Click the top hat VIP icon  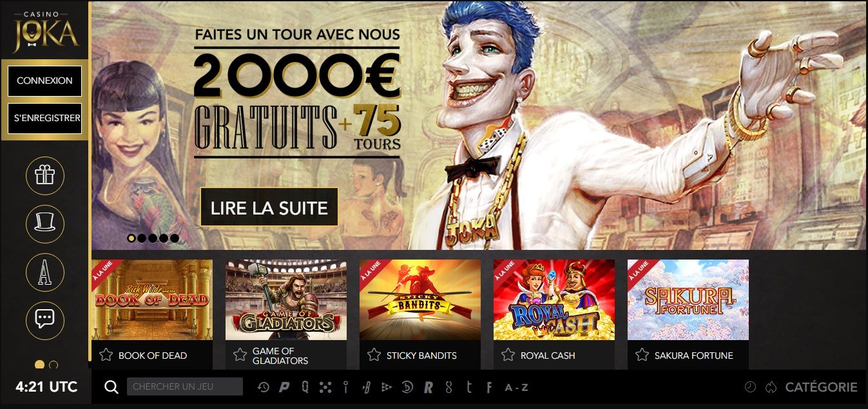44,224
